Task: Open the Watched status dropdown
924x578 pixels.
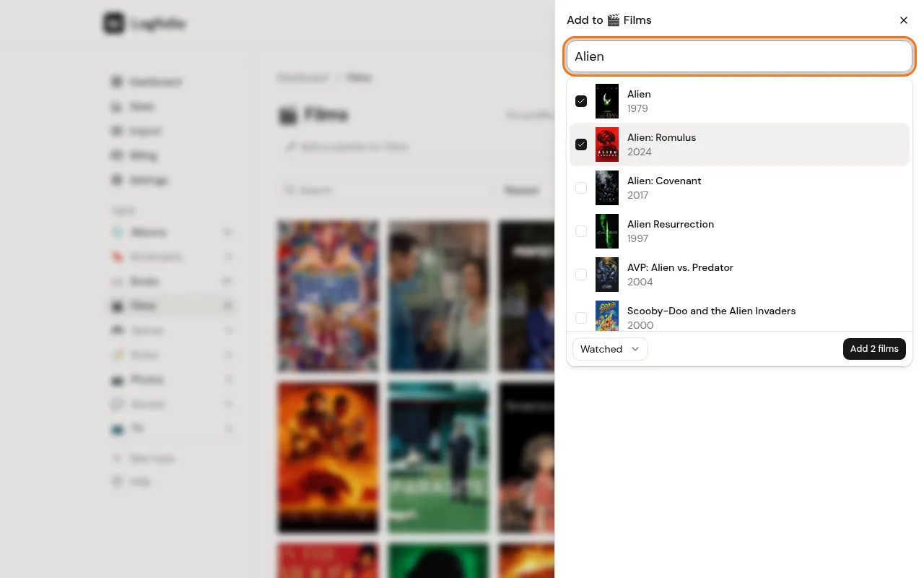Action: point(610,349)
